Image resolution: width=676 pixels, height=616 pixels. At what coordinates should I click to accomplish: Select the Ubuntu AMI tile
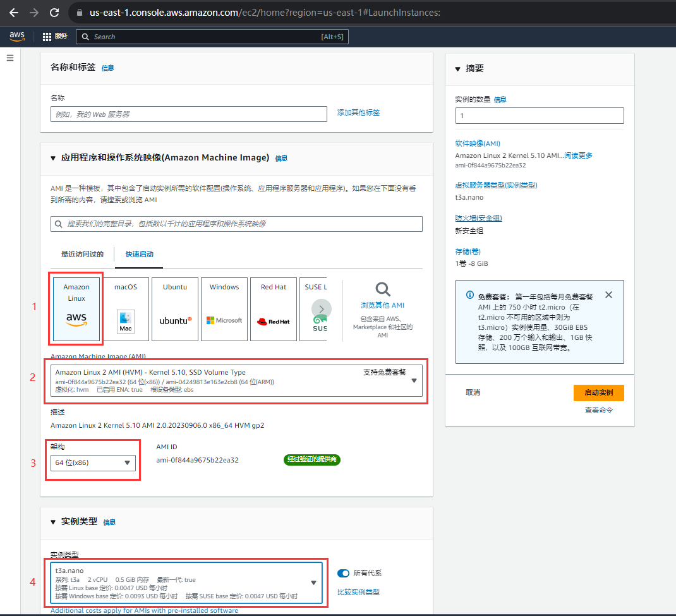(175, 309)
